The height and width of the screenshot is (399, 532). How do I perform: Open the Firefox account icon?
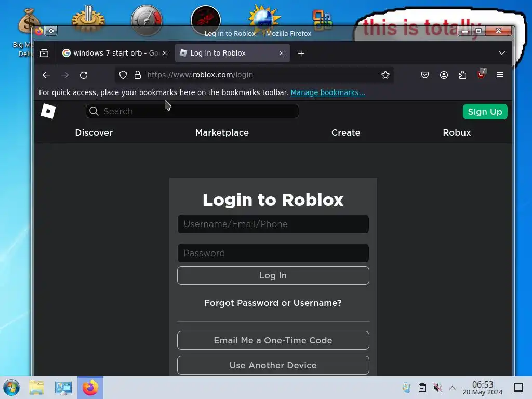coord(444,75)
